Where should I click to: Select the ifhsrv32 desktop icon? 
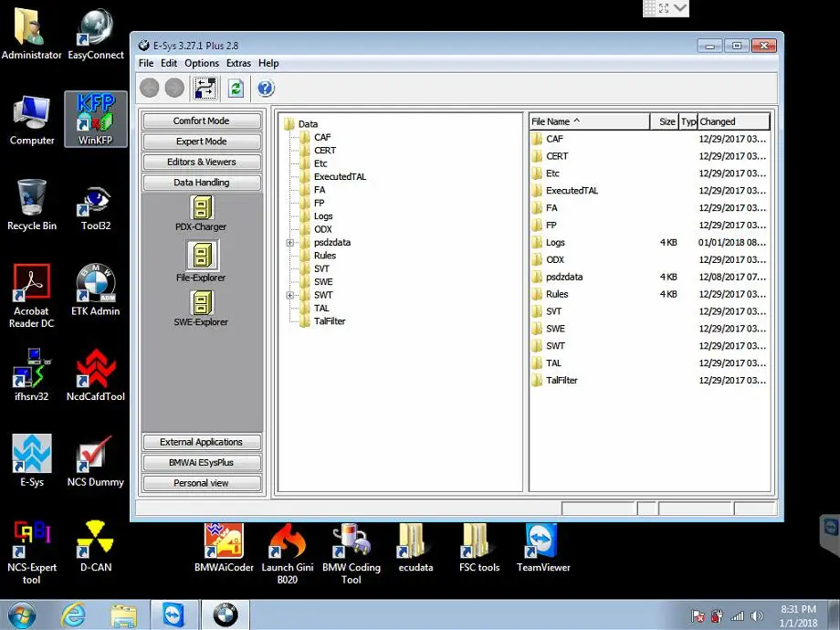click(x=32, y=375)
